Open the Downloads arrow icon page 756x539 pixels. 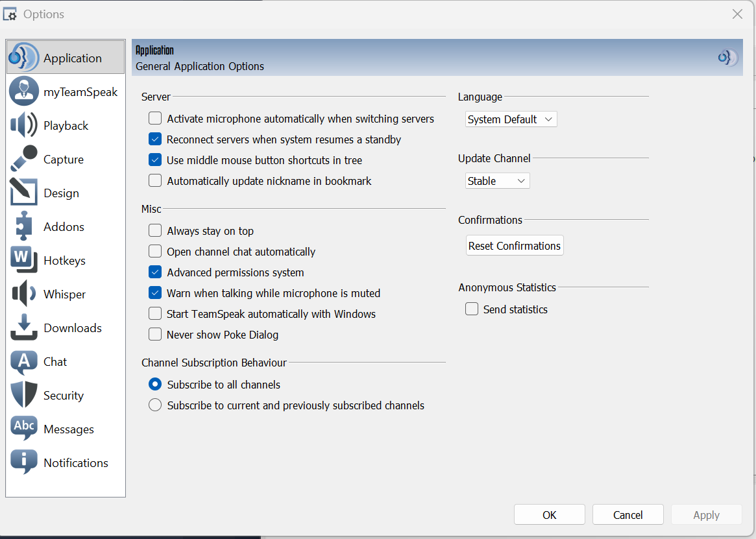(23, 328)
